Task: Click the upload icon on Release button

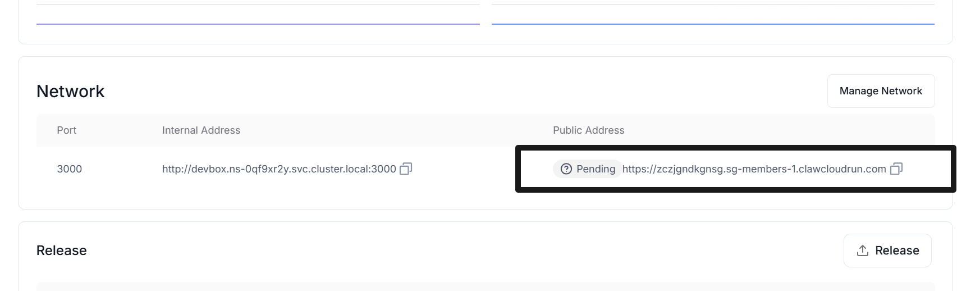Action: click(x=863, y=251)
